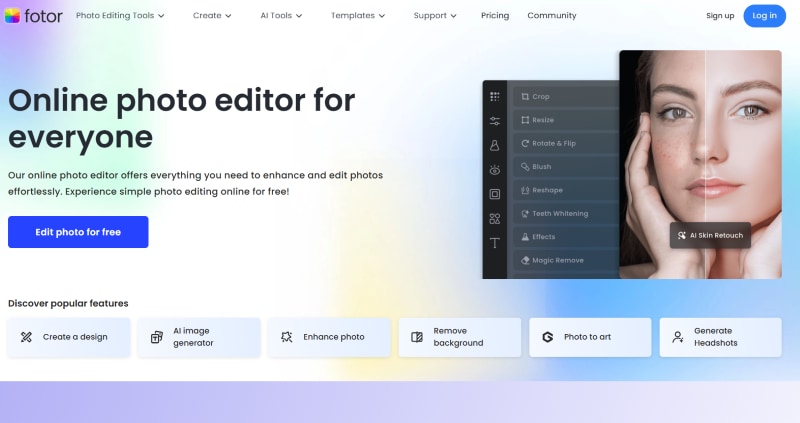The width and height of the screenshot is (800, 423).
Task: Click the Teeth Whitening icon
Action: point(525,213)
